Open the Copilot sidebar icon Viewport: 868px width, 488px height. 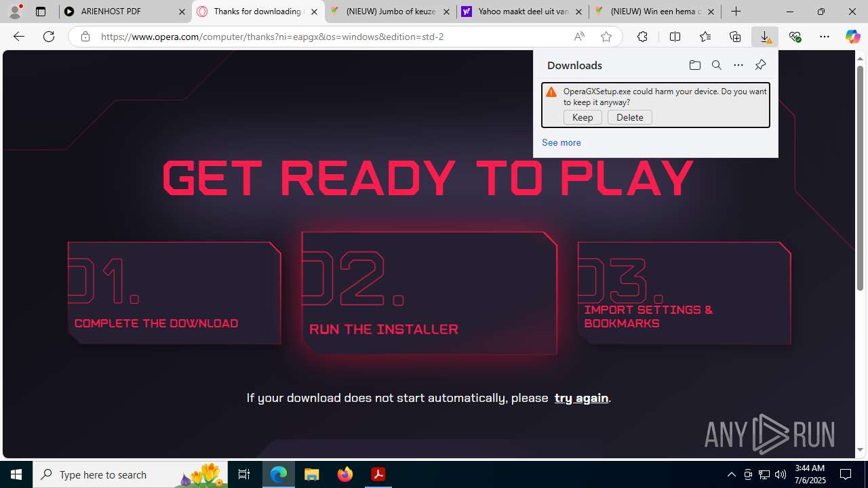[852, 37]
